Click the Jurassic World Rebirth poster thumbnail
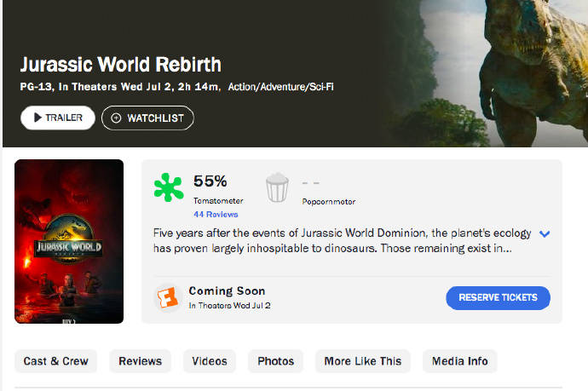This screenshot has width=588, height=391. [x=69, y=241]
